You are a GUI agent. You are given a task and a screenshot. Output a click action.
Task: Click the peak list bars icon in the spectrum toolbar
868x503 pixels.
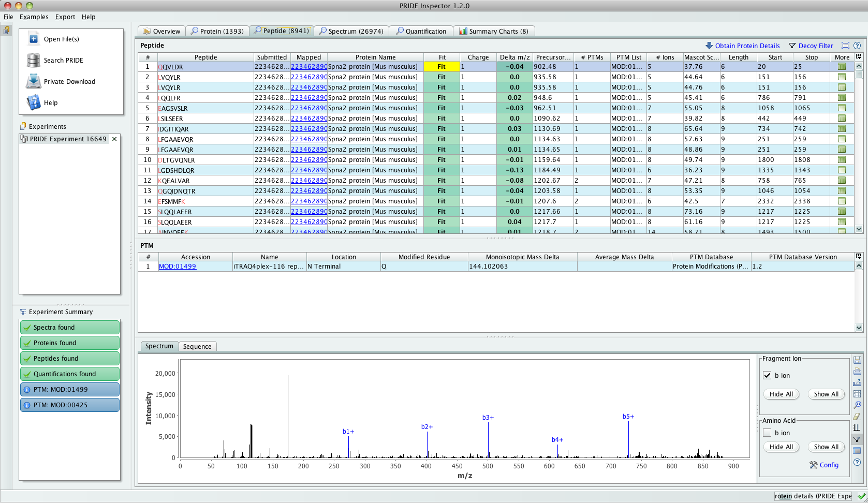pos(857,428)
